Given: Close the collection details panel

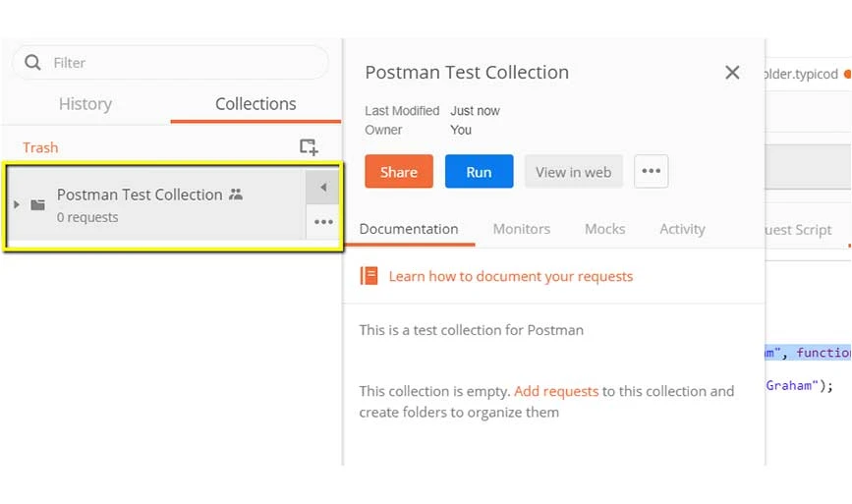Looking at the screenshot, I should point(732,73).
